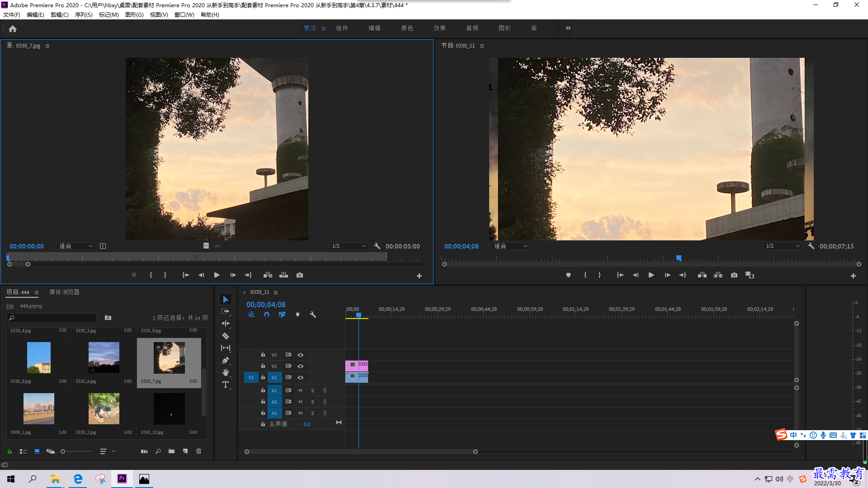Open Program panel 0330_11 hamburger menu
The image size is (868, 488).
(482, 46)
